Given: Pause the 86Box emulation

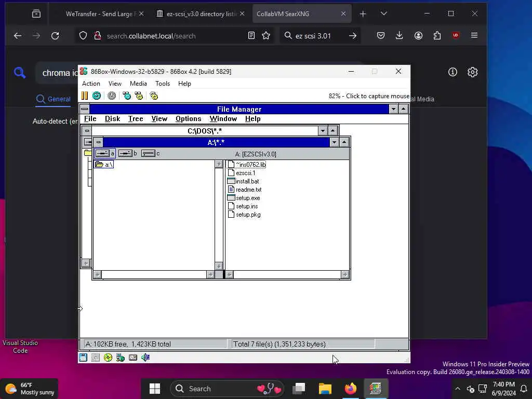Looking at the screenshot, I should [85, 96].
